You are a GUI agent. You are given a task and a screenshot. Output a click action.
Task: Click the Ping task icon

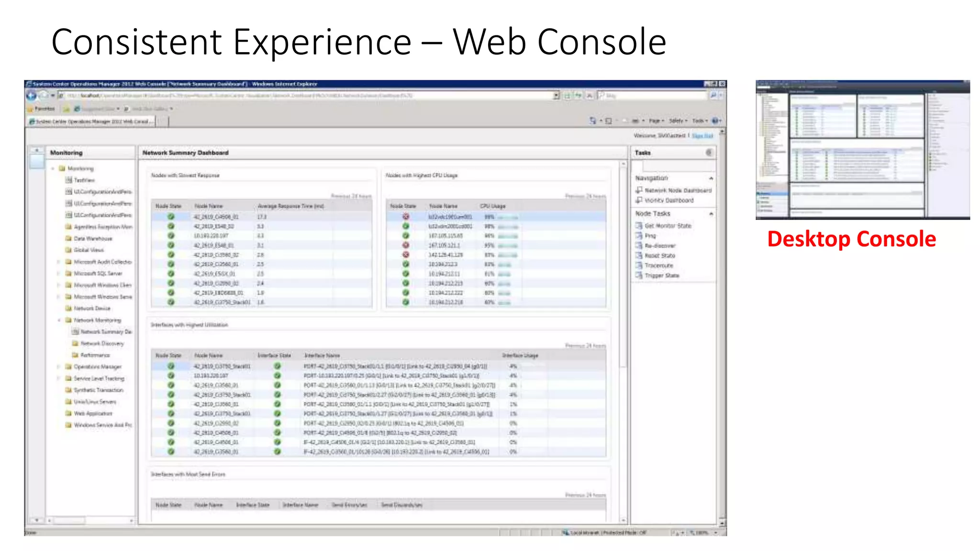639,235
